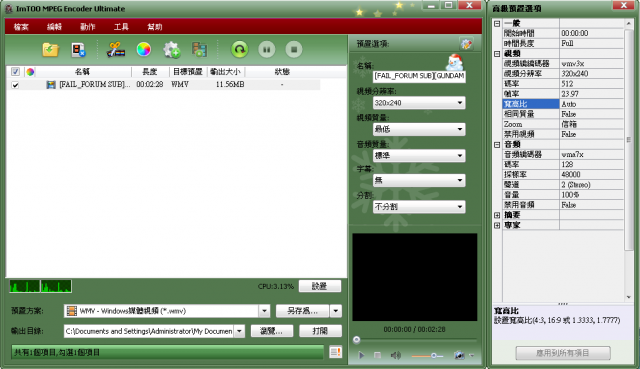This screenshot has width=640, height=369.
Task: Click the color wheel column header icon
Action: 30,72
